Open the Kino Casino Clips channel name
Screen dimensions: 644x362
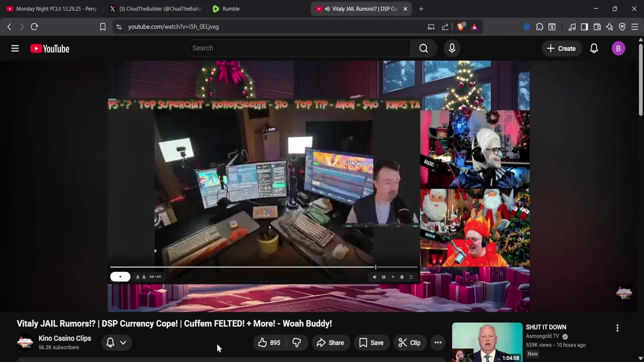pyautogui.click(x=65, y=338)
